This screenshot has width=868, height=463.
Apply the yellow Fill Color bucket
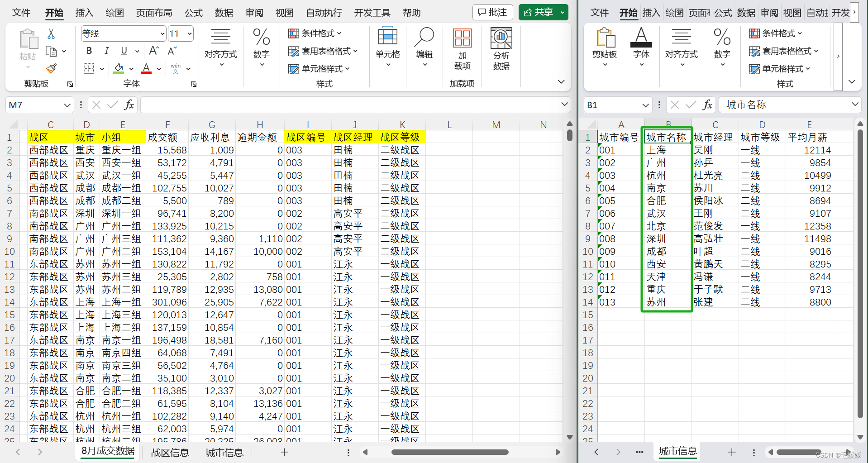(119, 68)
